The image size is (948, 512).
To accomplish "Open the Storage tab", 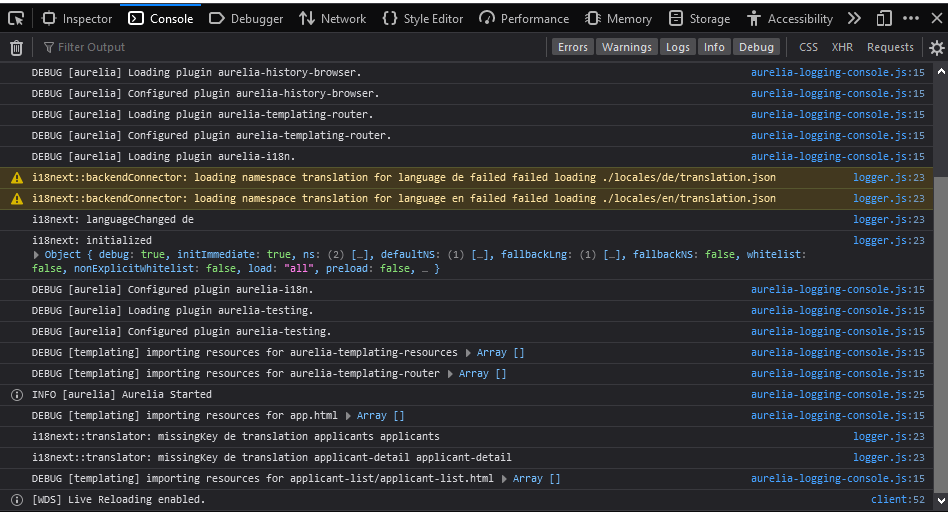I will [x=700, y=19].
